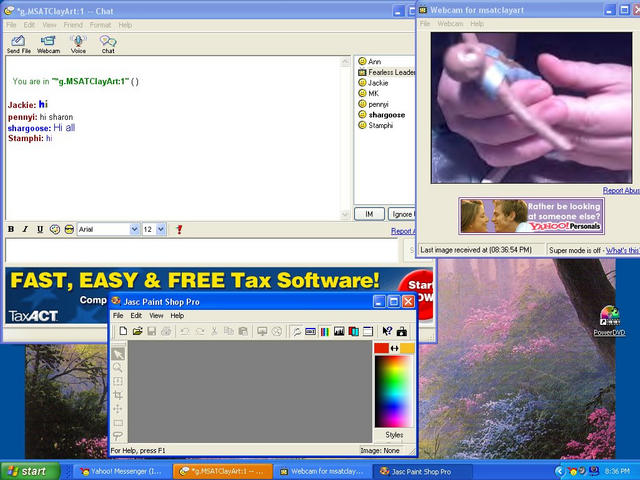Click the lock icon in Paint Shop Pro toolbar
This screenshot has width=640, height=480.
[402, 331]
